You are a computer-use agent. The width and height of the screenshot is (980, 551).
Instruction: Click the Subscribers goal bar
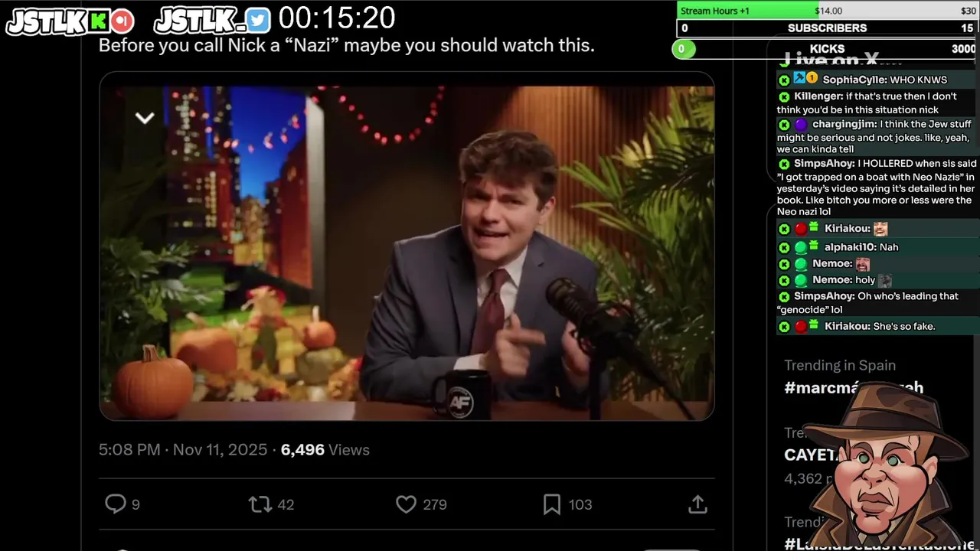(828, 28)
